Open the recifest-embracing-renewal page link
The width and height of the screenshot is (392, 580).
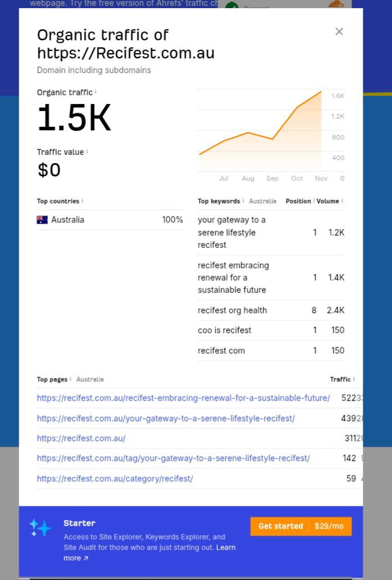(x=183, y=398)
